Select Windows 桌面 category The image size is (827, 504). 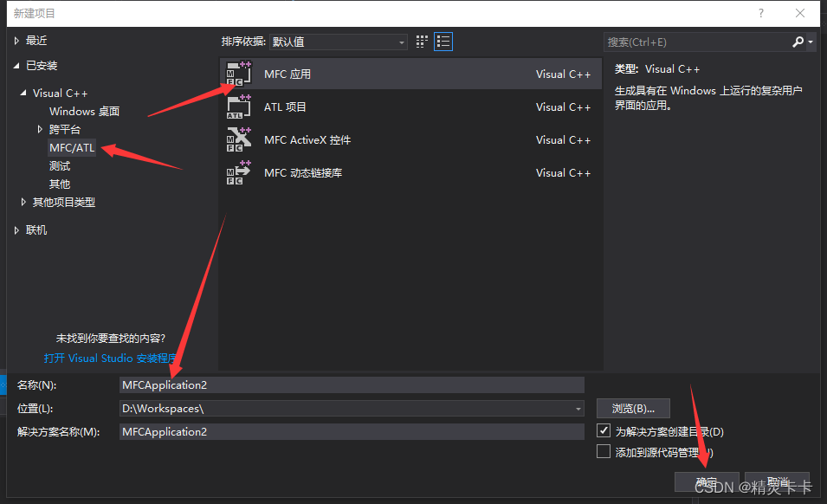click(x=84, y=111)
